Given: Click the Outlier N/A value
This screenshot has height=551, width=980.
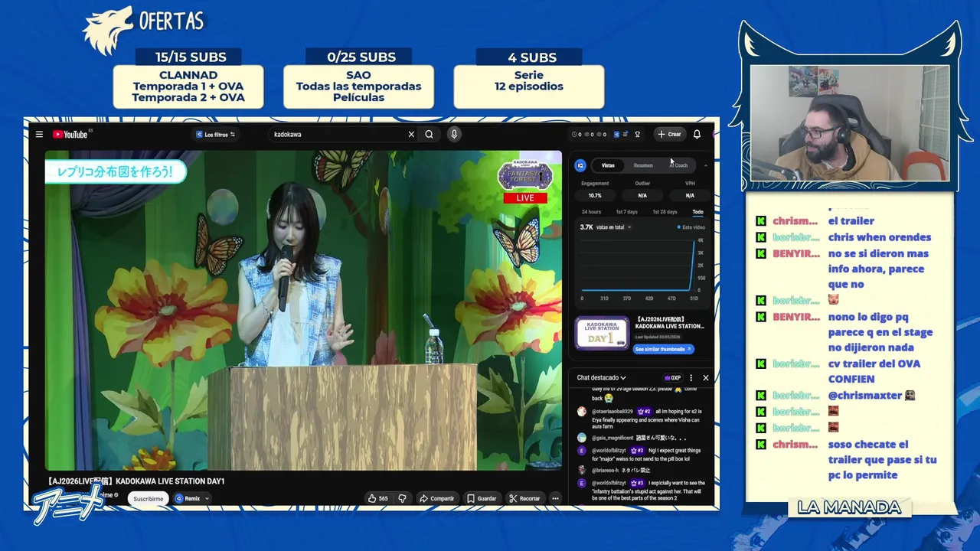Looking at the screenshot, I should tap(642, 196).
